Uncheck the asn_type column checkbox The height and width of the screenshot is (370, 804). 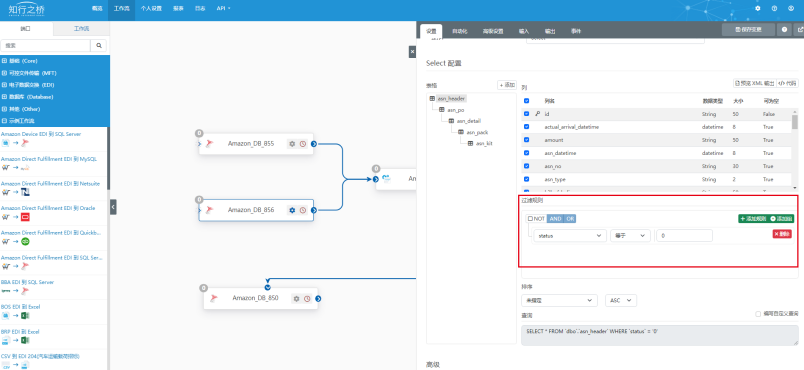pyautogui.click(x=527, y=179)
